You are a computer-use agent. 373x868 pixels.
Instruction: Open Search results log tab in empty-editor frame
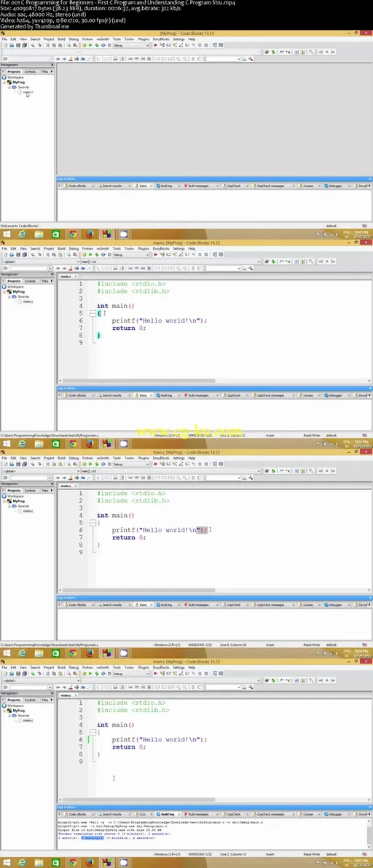(111, 186)
